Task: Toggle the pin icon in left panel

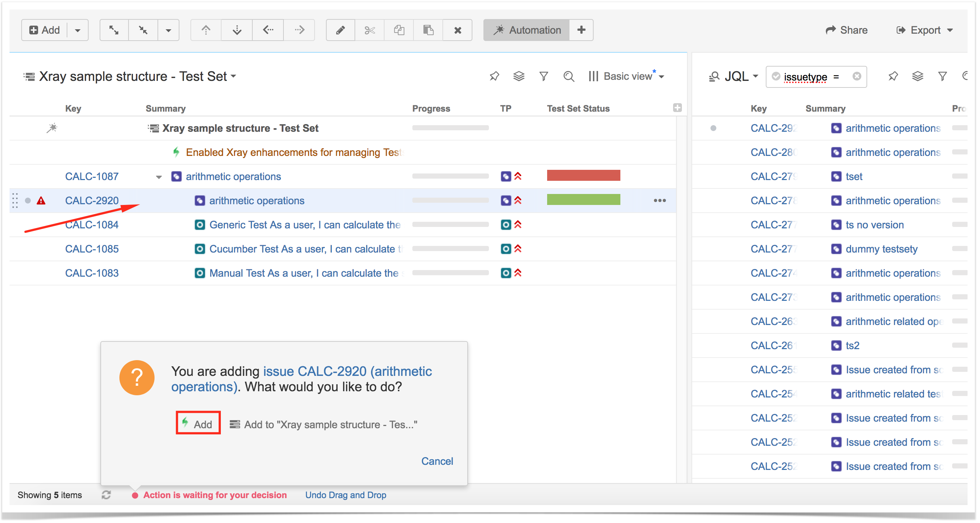Action: tap(494, 76)
